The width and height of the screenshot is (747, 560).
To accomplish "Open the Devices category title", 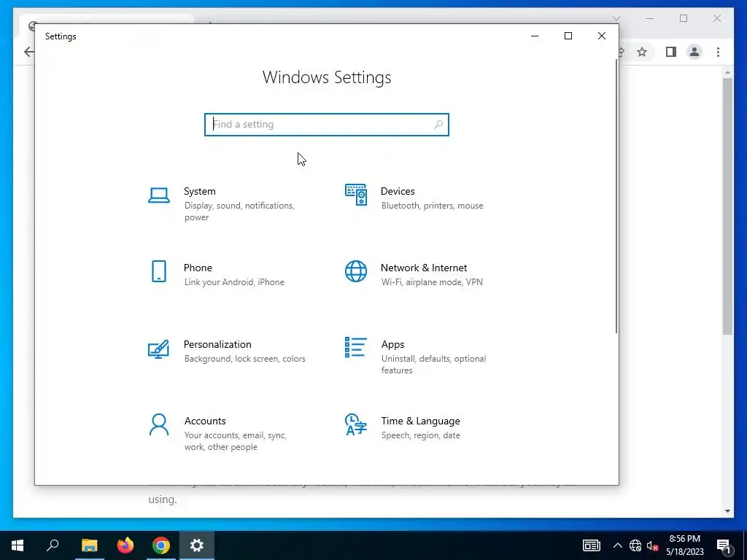I will pos(398,191).
